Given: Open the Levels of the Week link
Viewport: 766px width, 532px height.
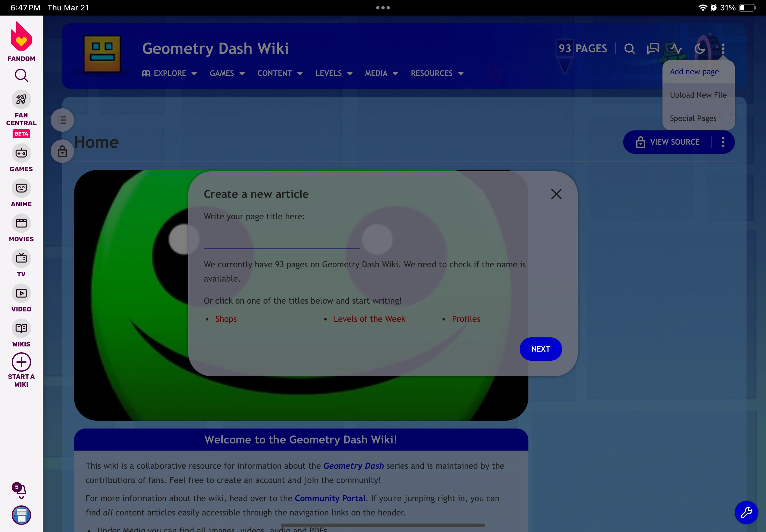Looking at the screenshot, I should coord(369,319).
